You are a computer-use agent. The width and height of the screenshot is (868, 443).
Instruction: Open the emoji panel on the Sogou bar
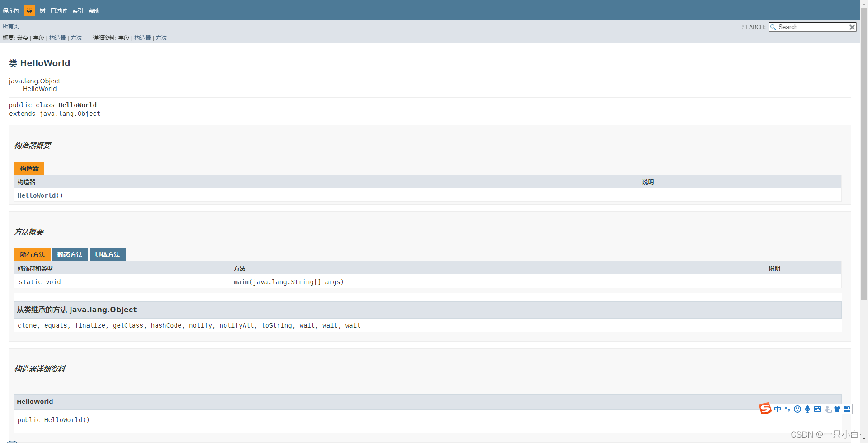(797, 409)
